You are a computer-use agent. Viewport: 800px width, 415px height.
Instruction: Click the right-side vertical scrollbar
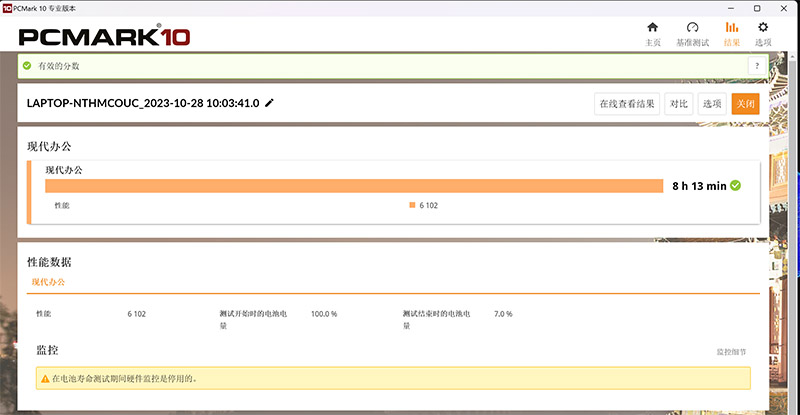792,232
